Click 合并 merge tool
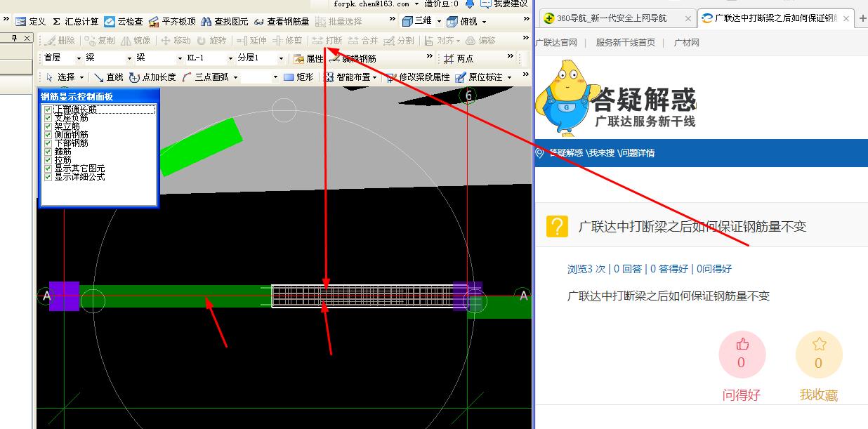This screenshot has width=868, height=429. point(364,41)
